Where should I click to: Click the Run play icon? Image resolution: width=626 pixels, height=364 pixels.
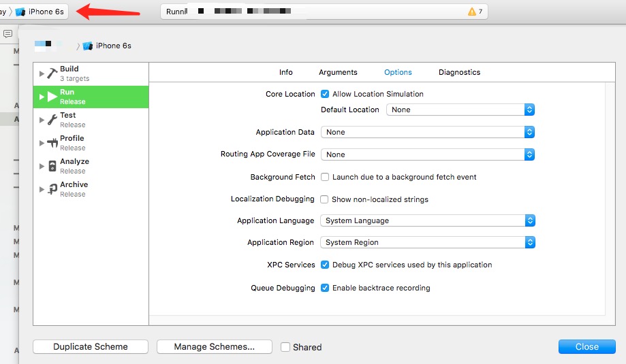[x=52, y=97]
